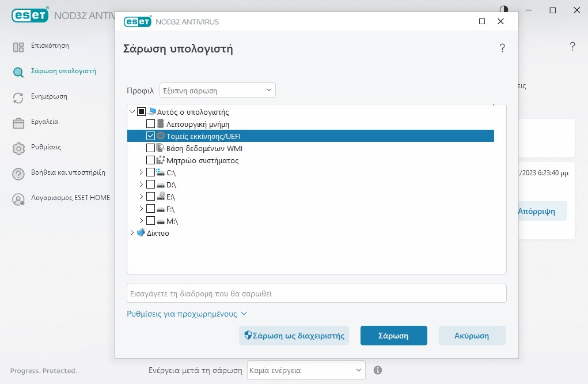Uncheck the Τομείς εκκίνησης/UEFI target

150,135
